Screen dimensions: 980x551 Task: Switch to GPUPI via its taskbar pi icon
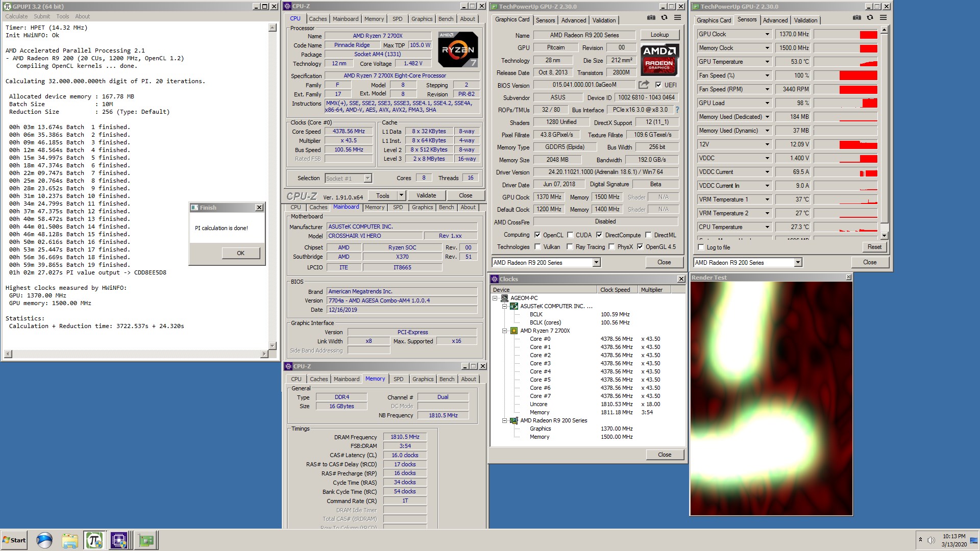pos(94,540)
